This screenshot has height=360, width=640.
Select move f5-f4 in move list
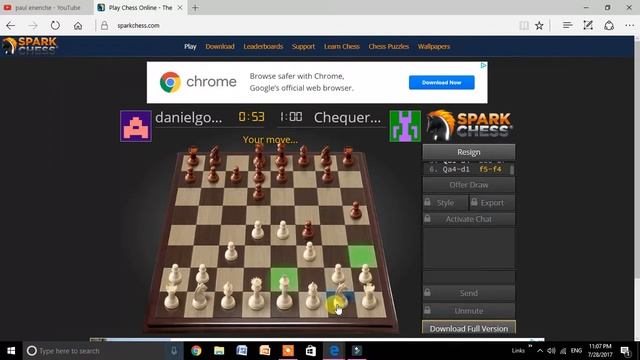pos(490,169)
